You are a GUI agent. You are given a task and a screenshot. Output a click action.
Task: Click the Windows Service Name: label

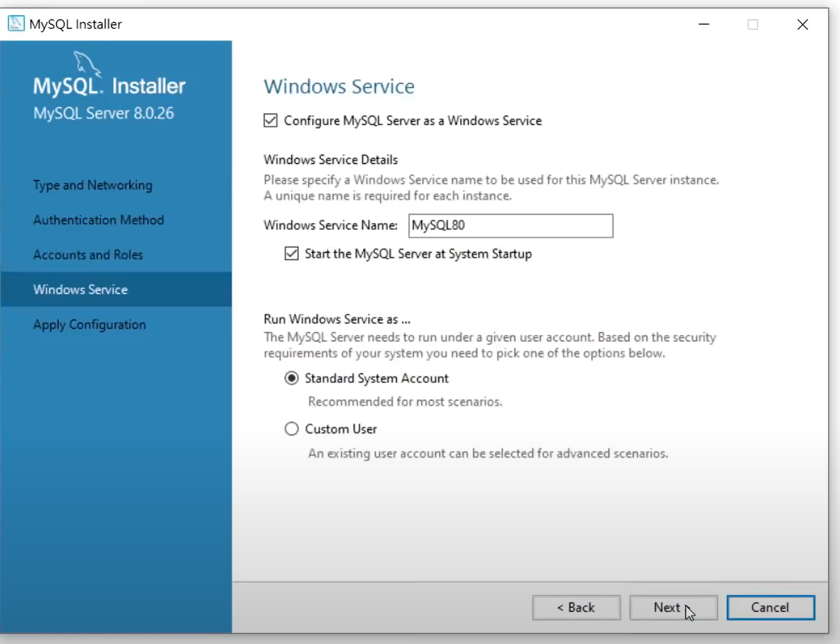pos(331,225)
